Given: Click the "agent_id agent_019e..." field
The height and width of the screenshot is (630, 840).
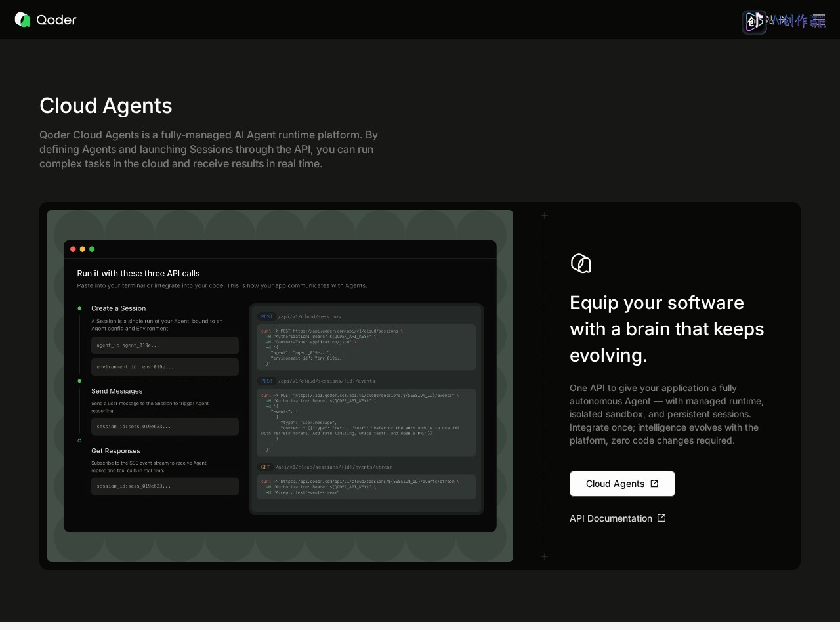Looking at the screenshot, I should [165, 345].
